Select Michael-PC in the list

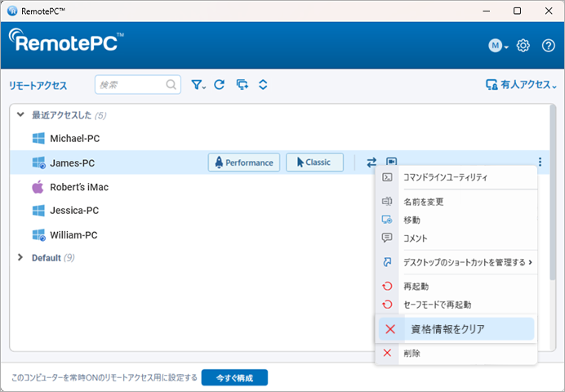[x=74, y=138]
